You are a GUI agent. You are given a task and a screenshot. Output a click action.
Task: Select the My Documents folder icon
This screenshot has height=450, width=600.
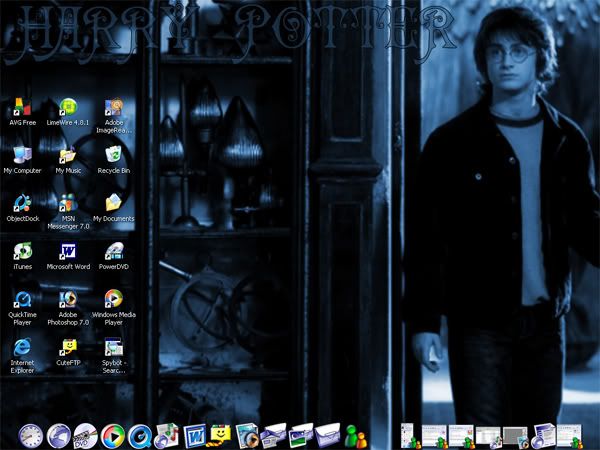click(x=114, y=208)
